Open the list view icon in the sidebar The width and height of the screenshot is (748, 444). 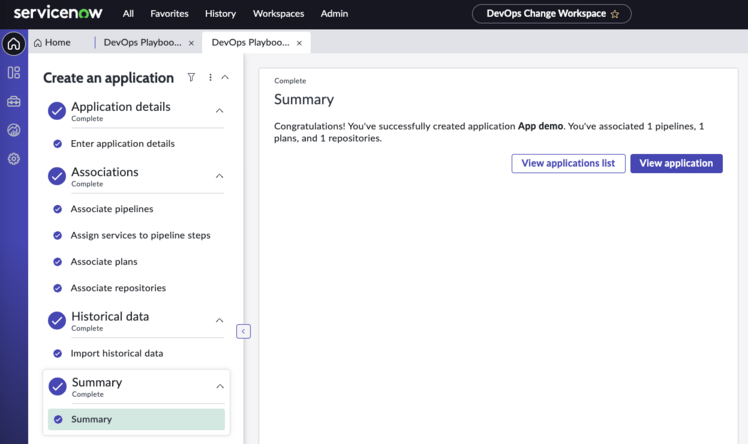coord(14,72)
